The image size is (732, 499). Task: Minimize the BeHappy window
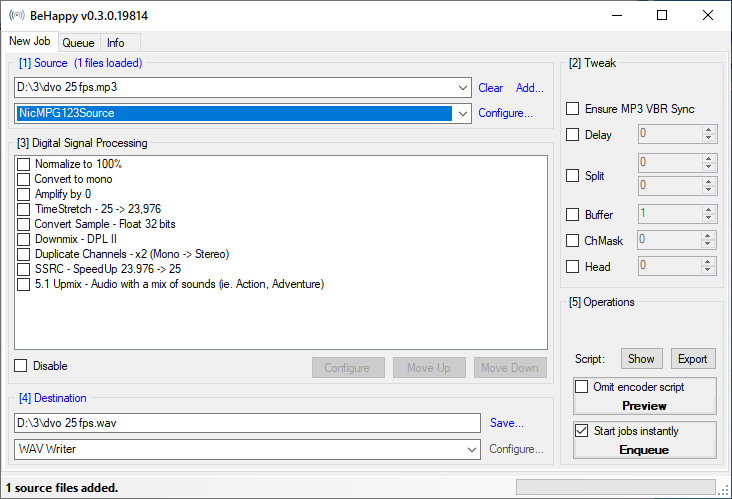point(617,15)
